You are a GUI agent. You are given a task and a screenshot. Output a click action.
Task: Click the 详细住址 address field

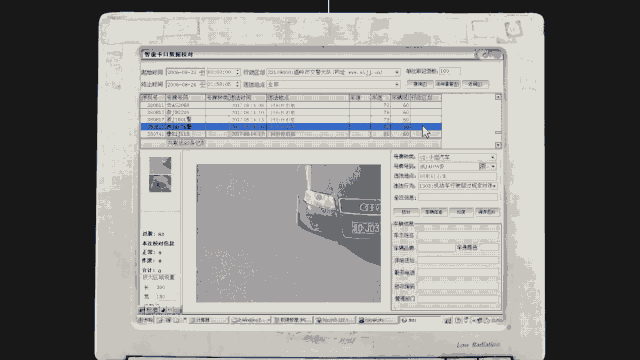click(x=458, y=260)
